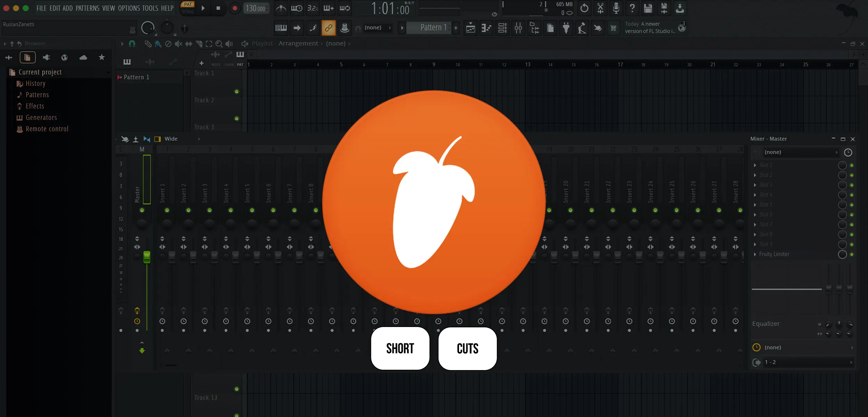Open the help question mark
Screen dimensions: 868x417
click(632, 8)
